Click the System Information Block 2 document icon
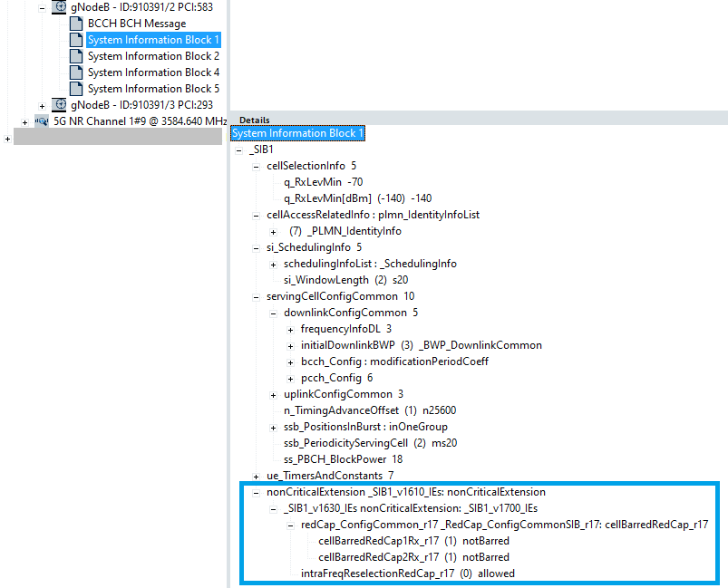The height and width of the screenshot is (588, 728). (x=76, y=56)
